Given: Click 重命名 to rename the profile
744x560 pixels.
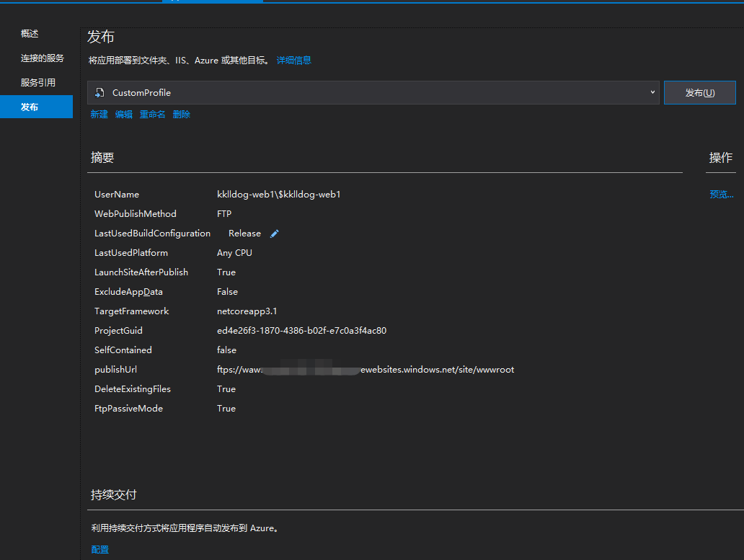Looking at the screenshot, I should 151,114.
